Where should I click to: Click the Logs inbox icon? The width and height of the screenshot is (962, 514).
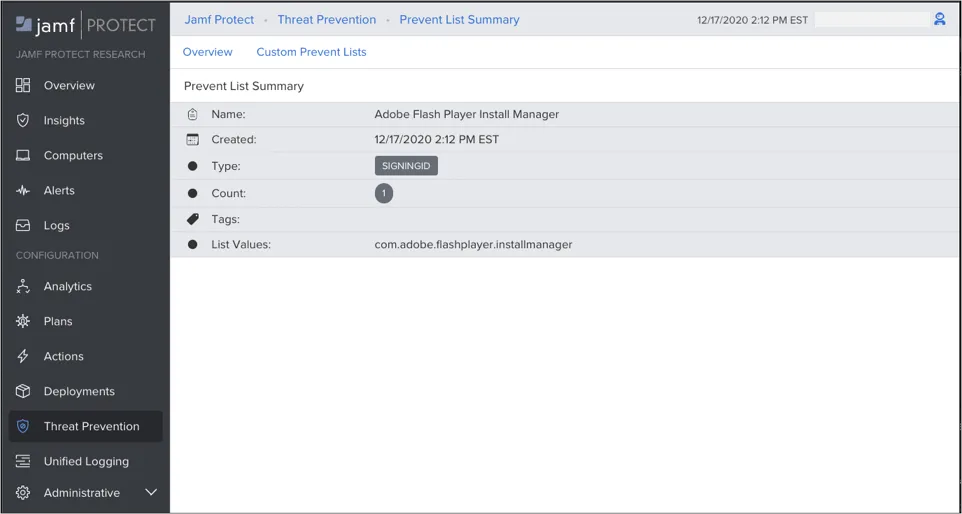[23, 225]
